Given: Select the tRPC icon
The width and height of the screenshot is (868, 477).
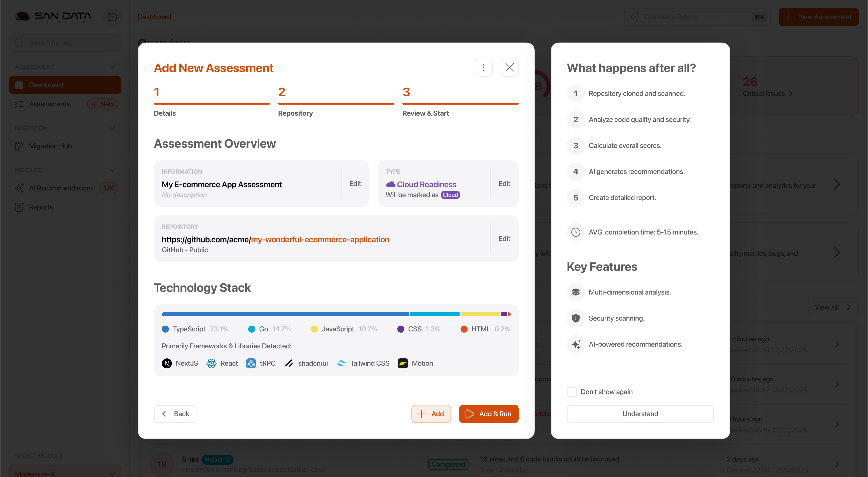Looking at the screenshot, I should [x=251, y=363].
